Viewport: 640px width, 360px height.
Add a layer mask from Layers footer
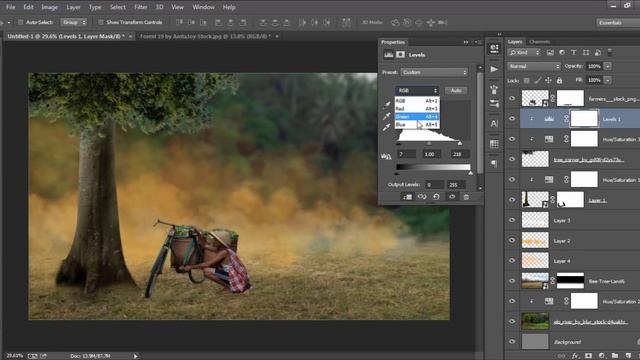[589, 356]
